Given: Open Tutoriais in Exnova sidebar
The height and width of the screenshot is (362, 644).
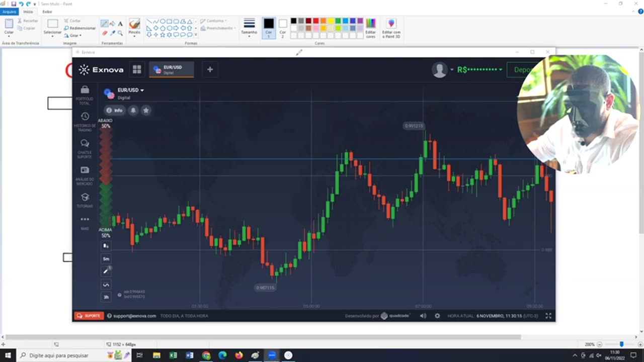Looking at the screenshot, I should tap(85, 201).
